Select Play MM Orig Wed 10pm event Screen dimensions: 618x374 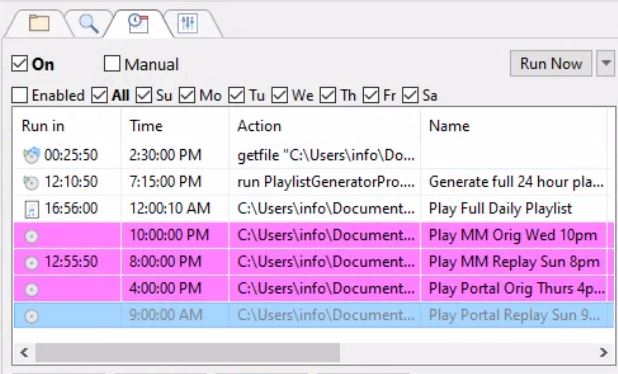[514, 235]
